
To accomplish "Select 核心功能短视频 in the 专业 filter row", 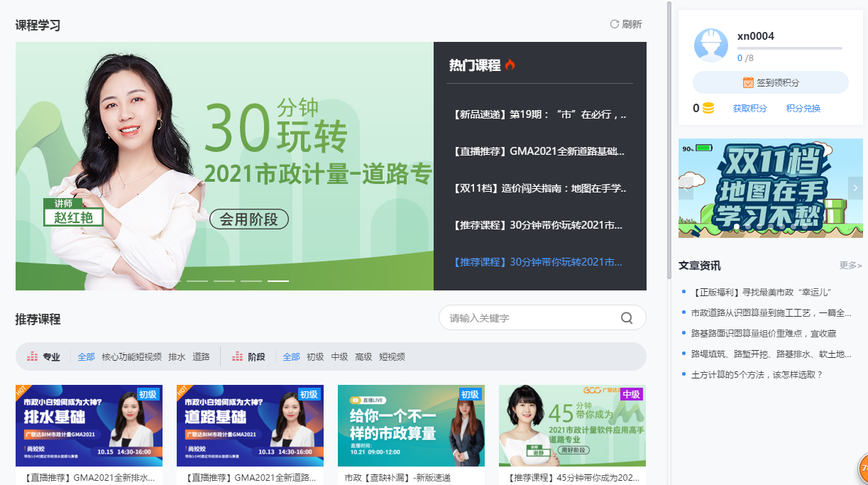I will click(x=133, y=356).
